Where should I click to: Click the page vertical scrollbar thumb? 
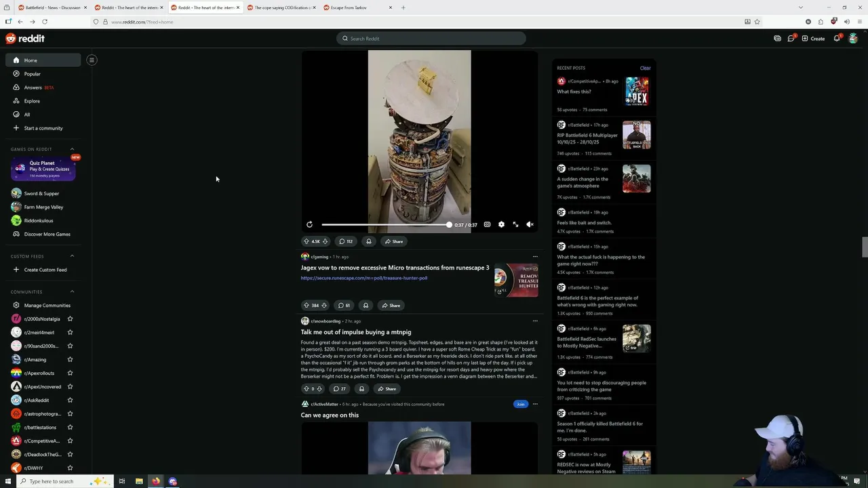tap(865, 247)
